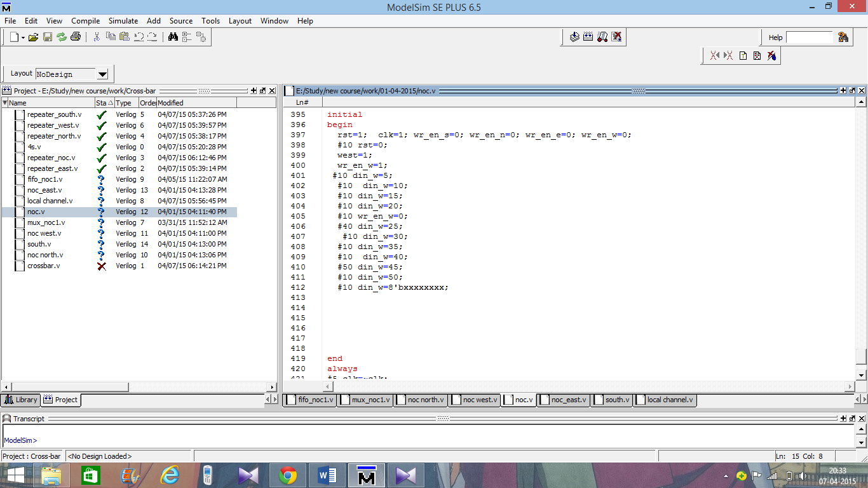Select fifo_noc1.v in the project list
Image resolution: width=868 pixels, height=488 pixels.
coord(45,179)
